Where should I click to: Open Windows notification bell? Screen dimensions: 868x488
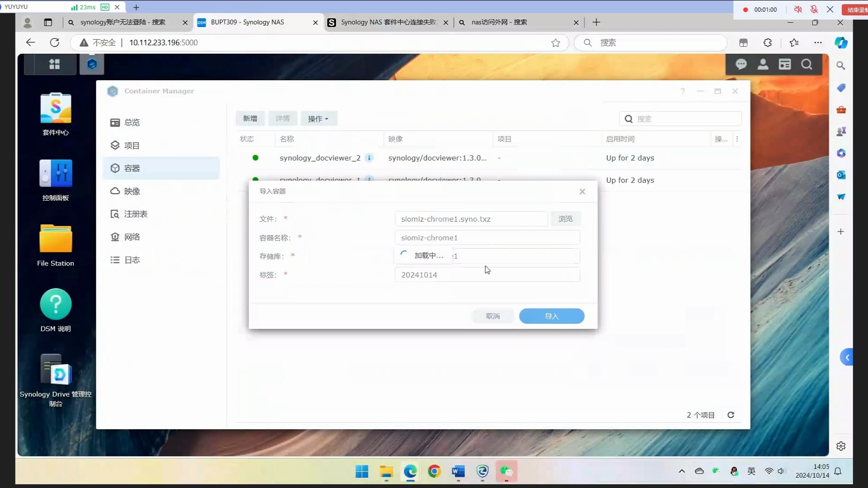pos(838,471)
